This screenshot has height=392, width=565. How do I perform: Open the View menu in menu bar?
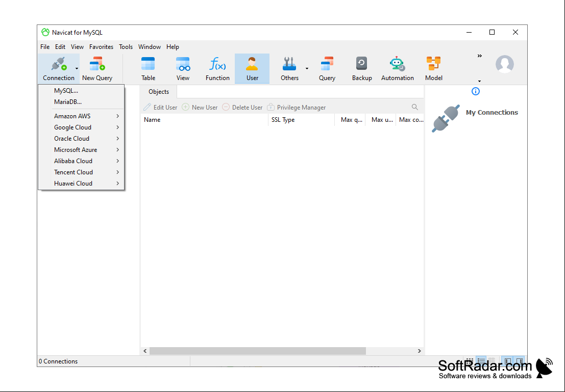coord(77,47)
